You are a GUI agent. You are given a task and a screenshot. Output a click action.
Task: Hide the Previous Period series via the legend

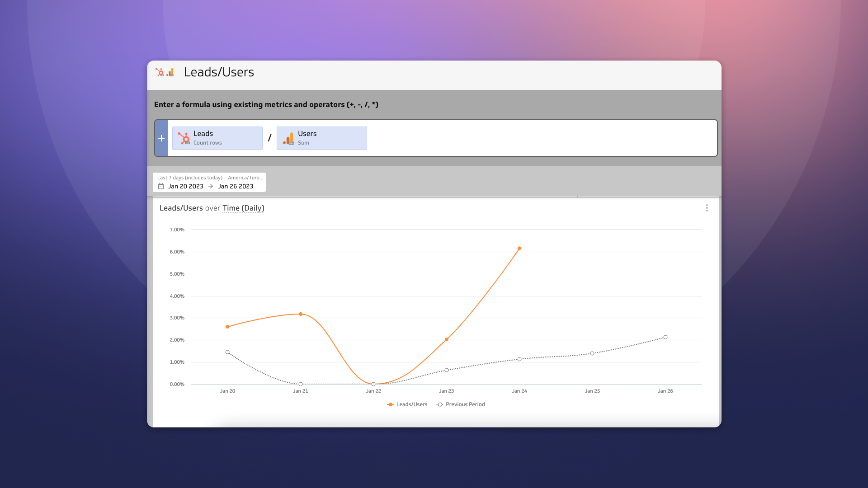pyautogui.click(x=460, y=404)
